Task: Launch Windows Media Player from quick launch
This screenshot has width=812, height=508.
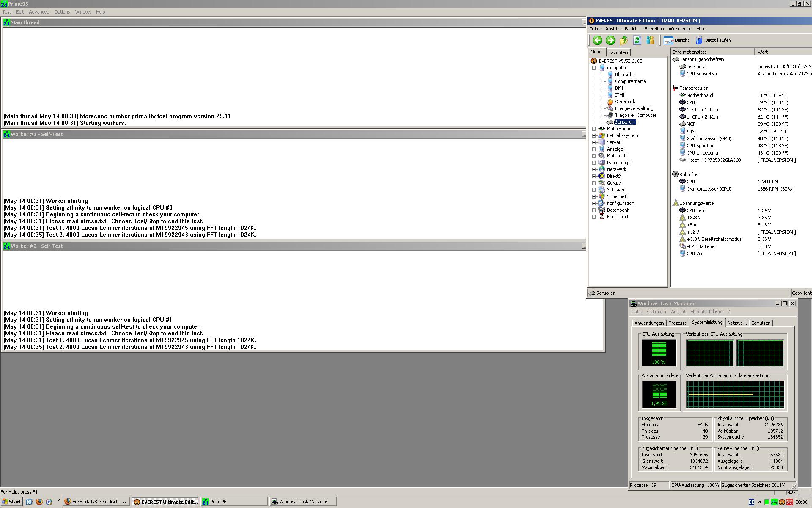Action: point(49,502)
